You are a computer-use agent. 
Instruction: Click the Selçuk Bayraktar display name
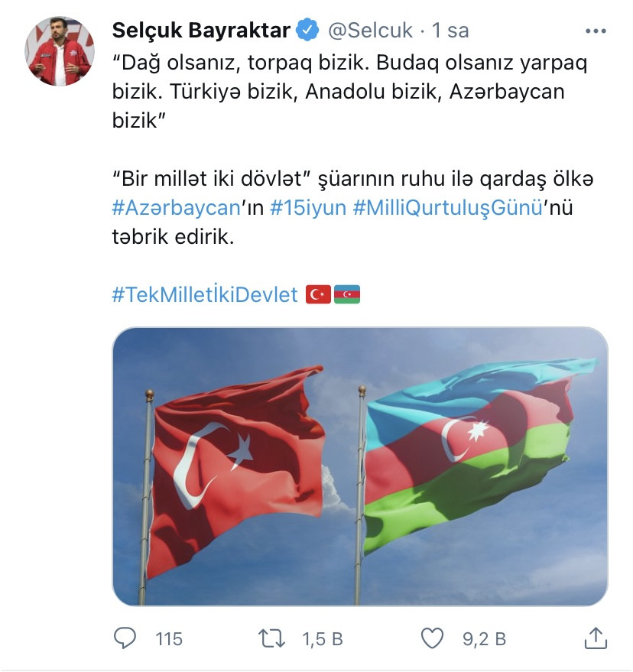201,31
